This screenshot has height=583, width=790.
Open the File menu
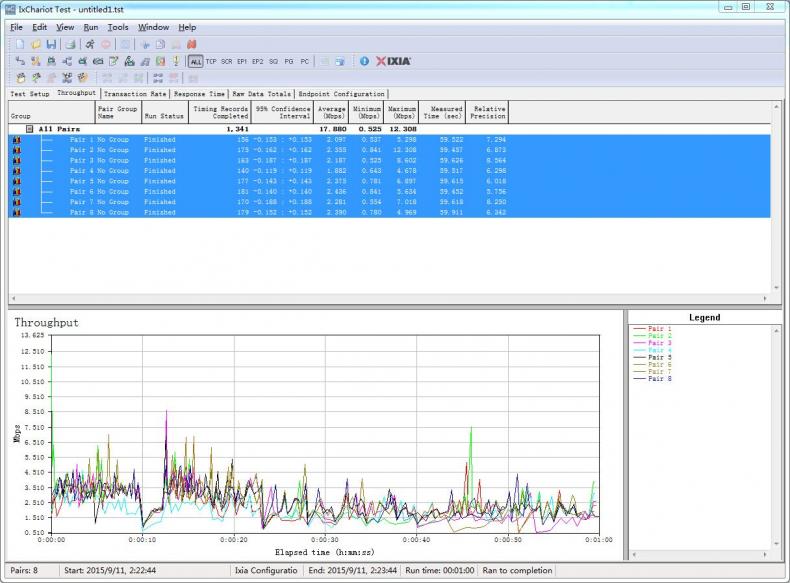[x=16, y=27]
